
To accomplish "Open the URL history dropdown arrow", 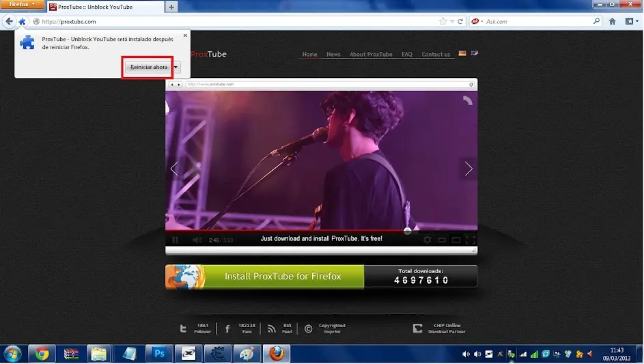I will [x=452, y=21].
